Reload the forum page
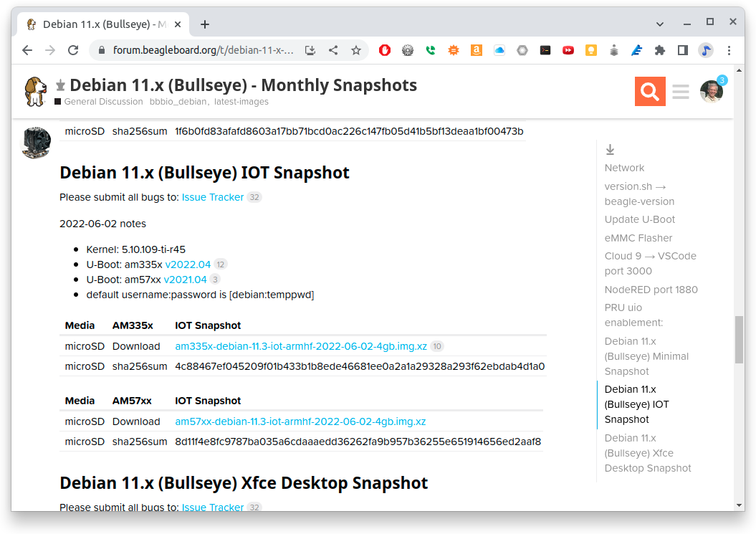Image resolution: width=756 pixels, height=534 pixels. tap(74, 50)
